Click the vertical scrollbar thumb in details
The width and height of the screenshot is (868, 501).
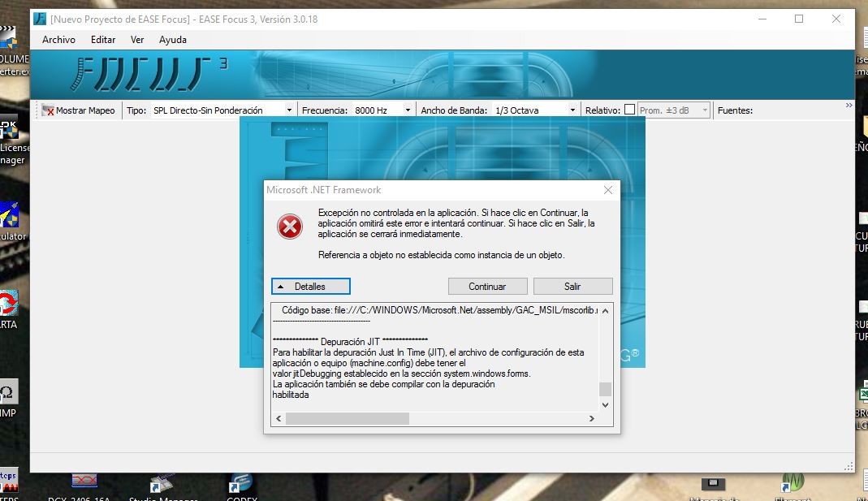605,389
